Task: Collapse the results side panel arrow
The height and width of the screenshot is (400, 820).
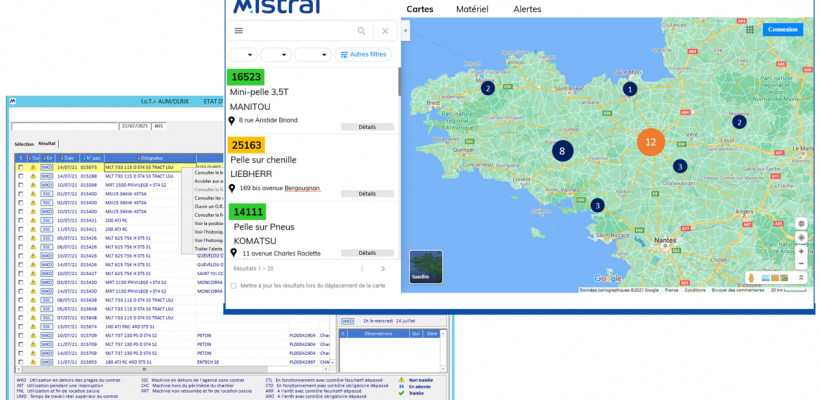Action: tap(405, 31)
